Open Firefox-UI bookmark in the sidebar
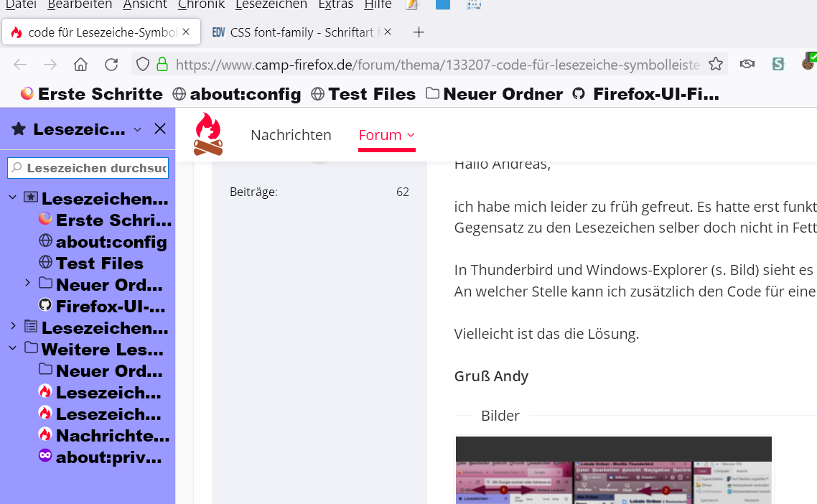The width and height of the screenshot is (817, 504). [102, 307]
